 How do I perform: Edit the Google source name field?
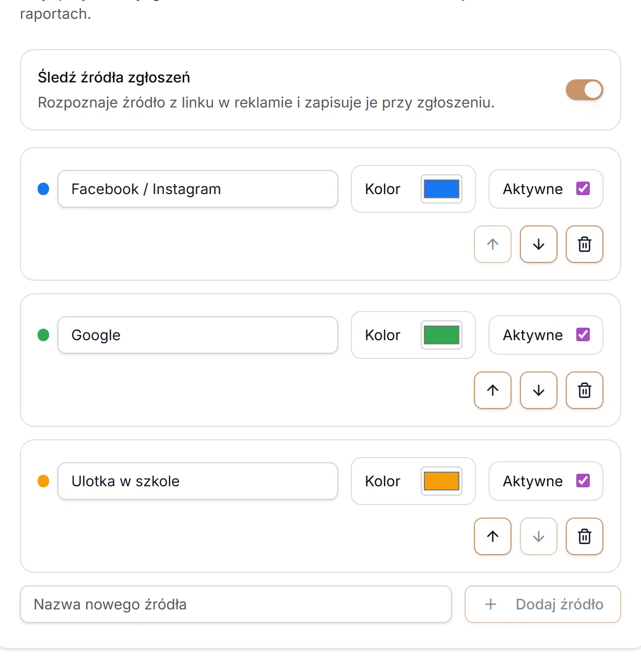click(198, 335)
